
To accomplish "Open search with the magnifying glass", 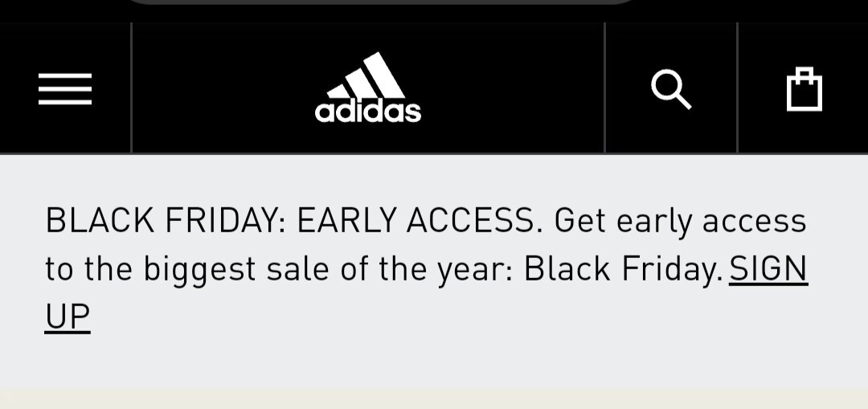I will click(x=670, y=88).
